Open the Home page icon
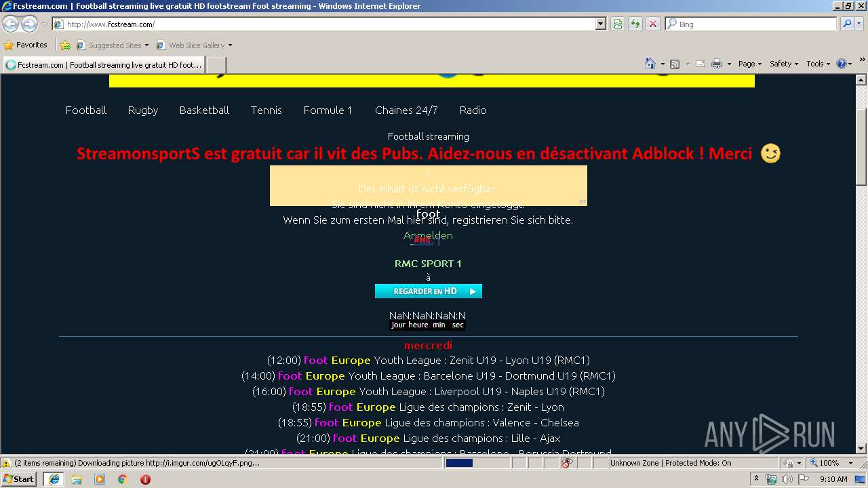This screenshot has width=868, height=488. 650,64
